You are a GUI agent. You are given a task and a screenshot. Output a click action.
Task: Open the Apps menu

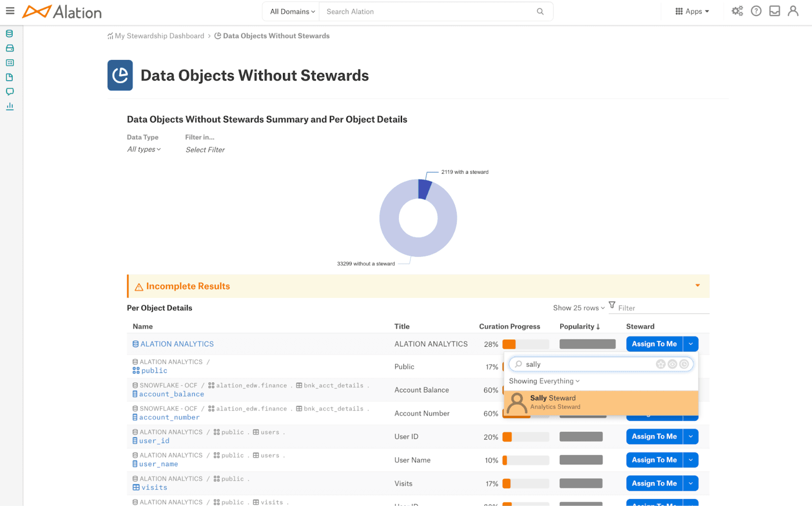pyautogui.click(x=692, y=11)
